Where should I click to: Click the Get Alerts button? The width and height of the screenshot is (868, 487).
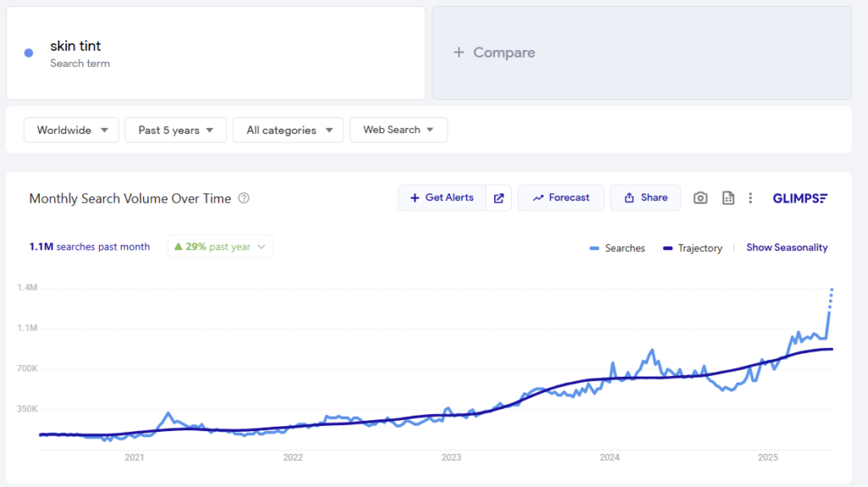coord(442,198)
